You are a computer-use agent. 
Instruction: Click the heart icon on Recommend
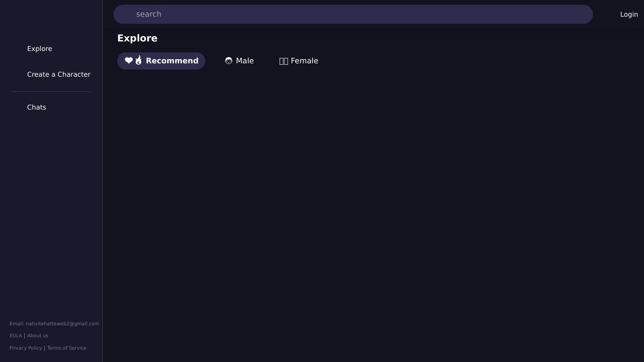129,60
